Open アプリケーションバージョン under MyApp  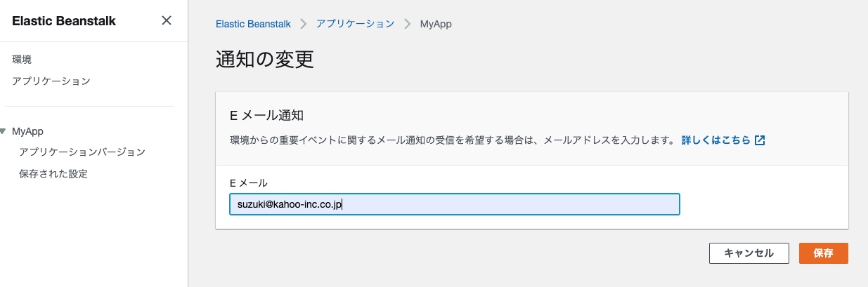tap(82, 152)
